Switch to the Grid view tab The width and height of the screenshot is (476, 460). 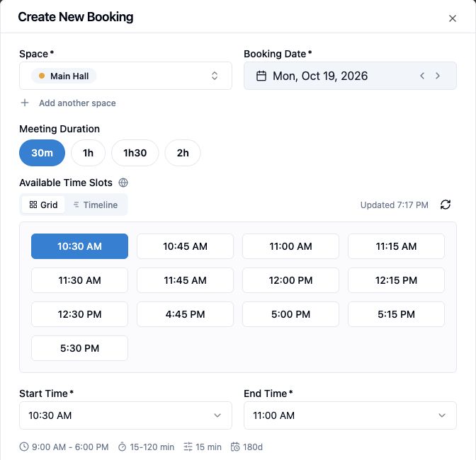[x=43, y=205]
